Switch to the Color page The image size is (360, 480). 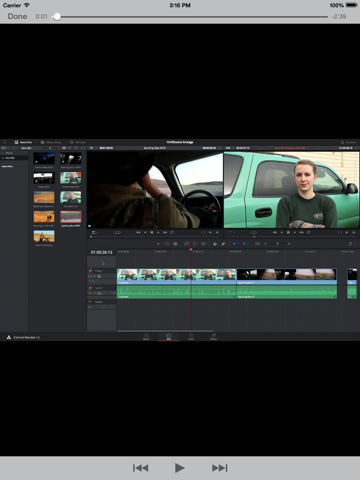[x=191, y=337]
